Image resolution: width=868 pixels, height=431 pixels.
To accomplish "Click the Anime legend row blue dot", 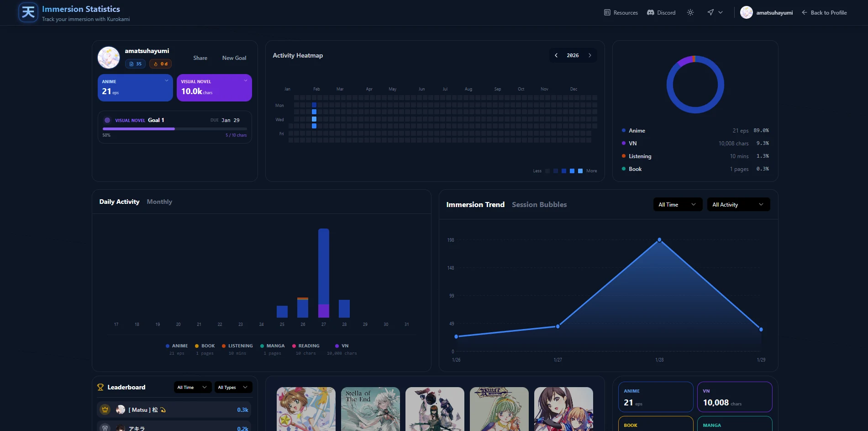I will [x=624, y=131].
